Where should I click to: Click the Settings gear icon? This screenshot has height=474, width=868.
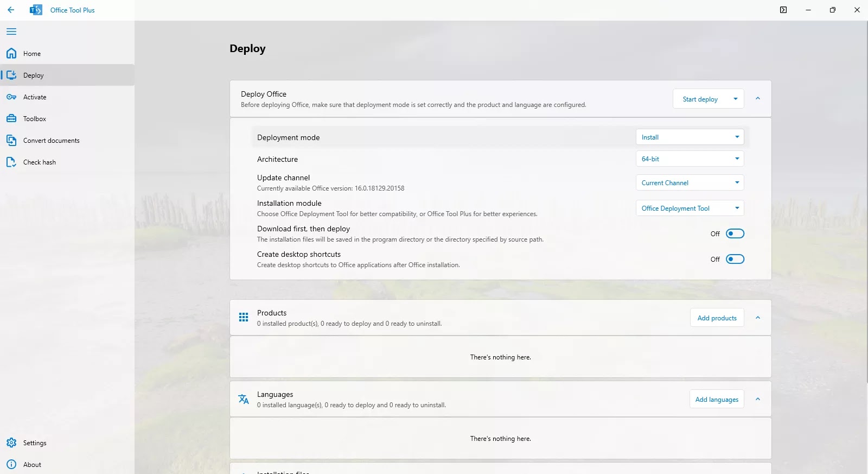point(11,443)
